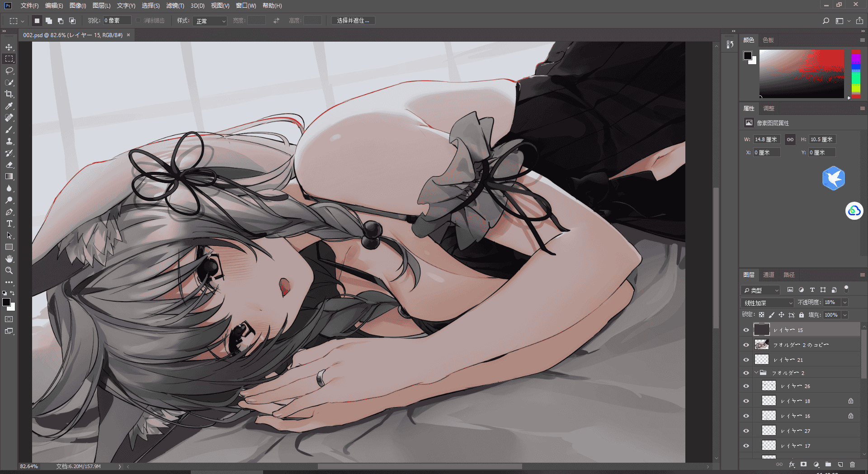Select the Path Selection tool
Image resolution: width=868 pixels, height=474 pixels.
9,235
